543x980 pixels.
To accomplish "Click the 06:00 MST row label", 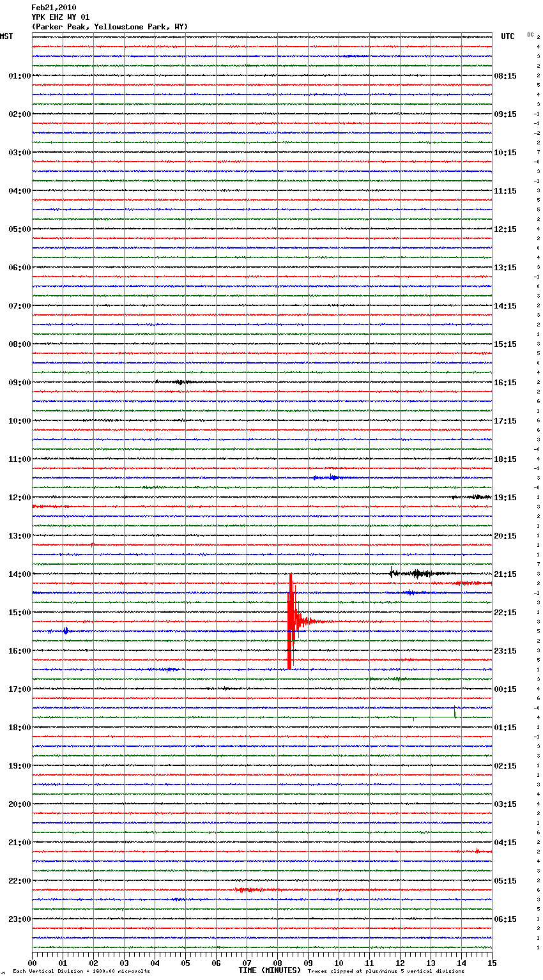I will tap(19, 268).
